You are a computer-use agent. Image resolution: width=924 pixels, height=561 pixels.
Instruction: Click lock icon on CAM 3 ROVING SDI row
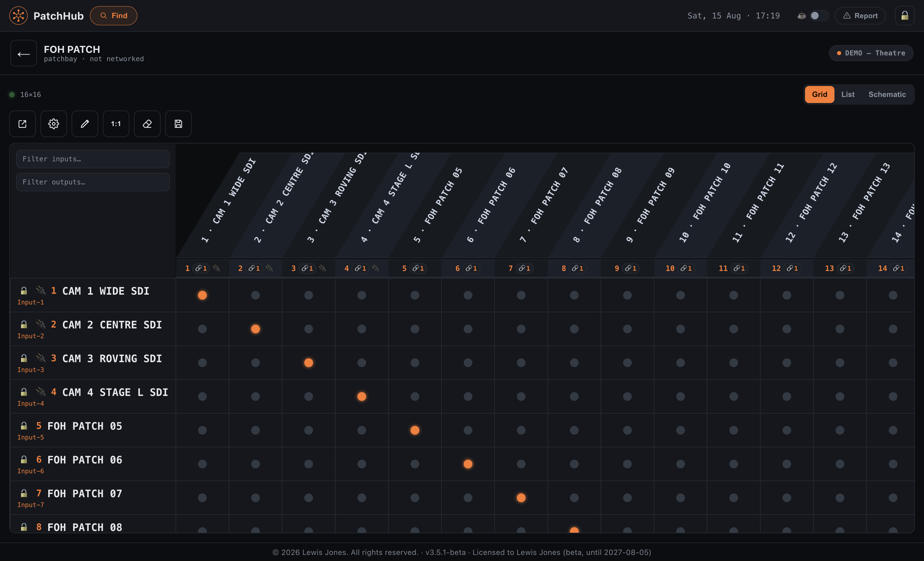[24, 358]
